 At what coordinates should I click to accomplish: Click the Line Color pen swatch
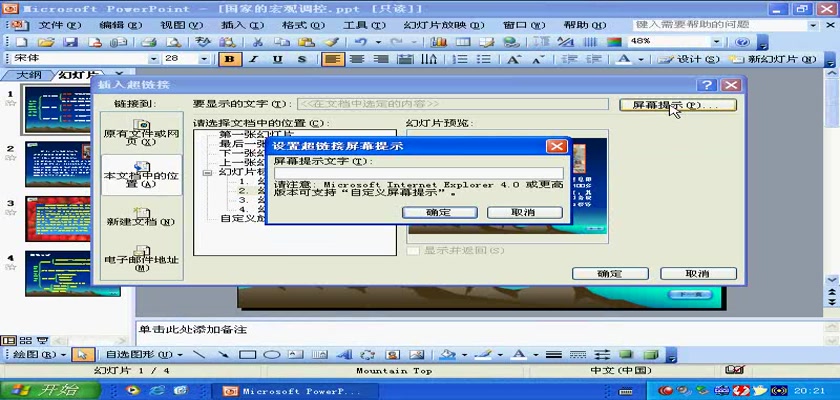(x=483, y=354)
